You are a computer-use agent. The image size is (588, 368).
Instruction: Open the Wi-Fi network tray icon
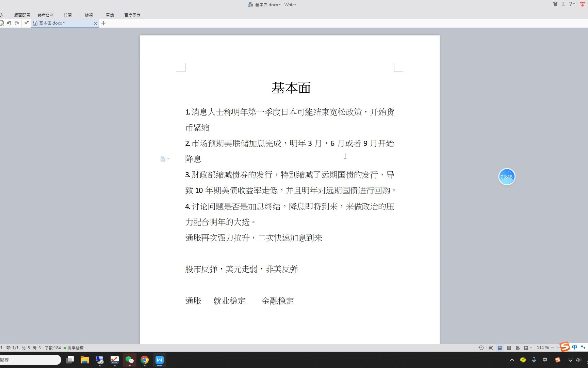571,360
